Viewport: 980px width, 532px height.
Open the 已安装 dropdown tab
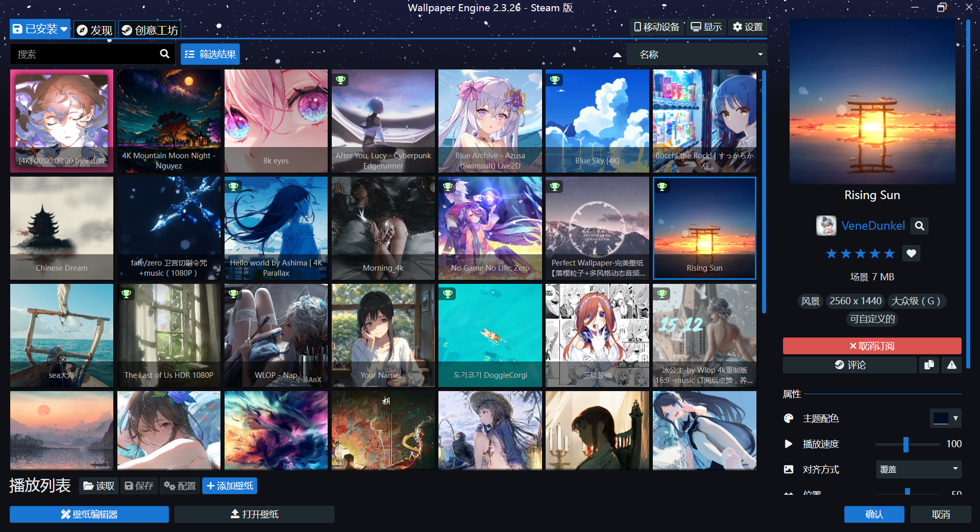tap(40, 29)
